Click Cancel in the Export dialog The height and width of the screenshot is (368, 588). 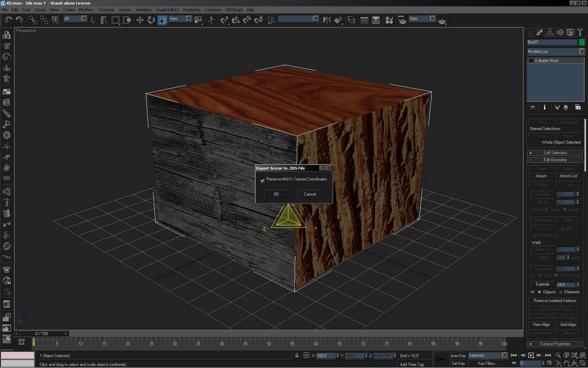pos(310,194)
